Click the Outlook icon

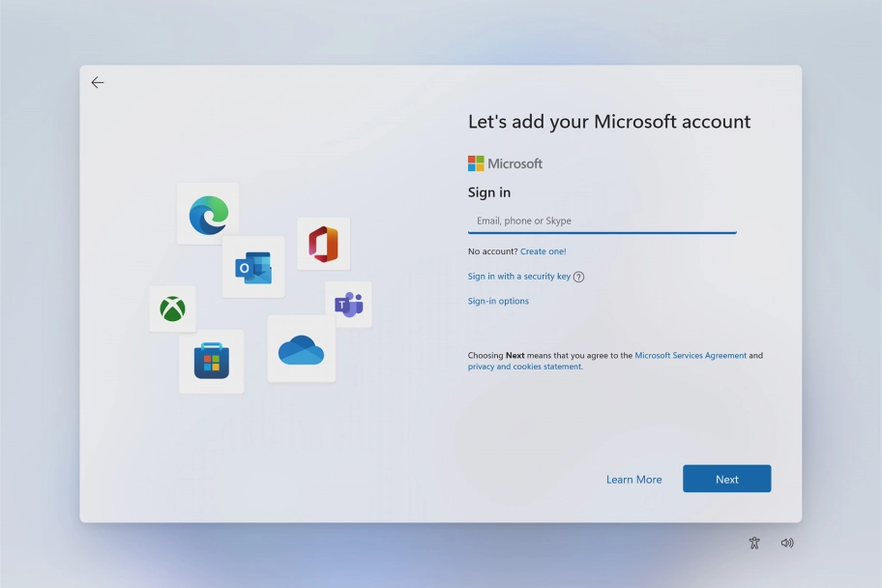253,267
